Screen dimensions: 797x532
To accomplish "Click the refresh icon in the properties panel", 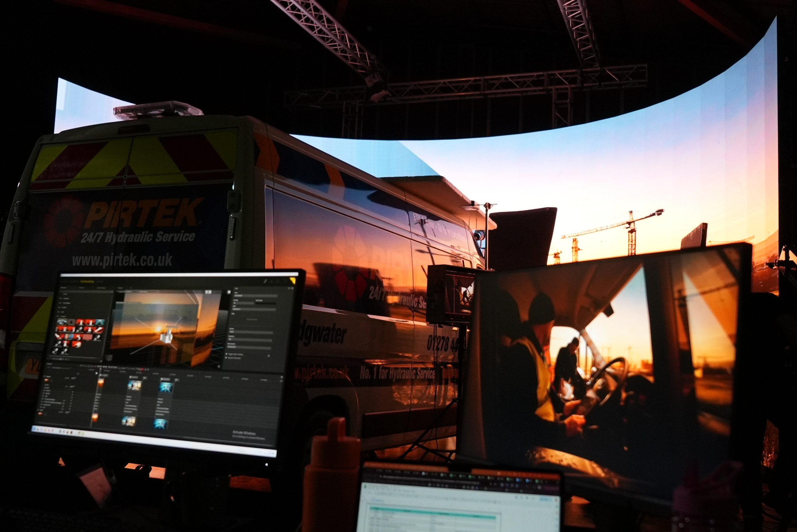I will coord(269,356).
